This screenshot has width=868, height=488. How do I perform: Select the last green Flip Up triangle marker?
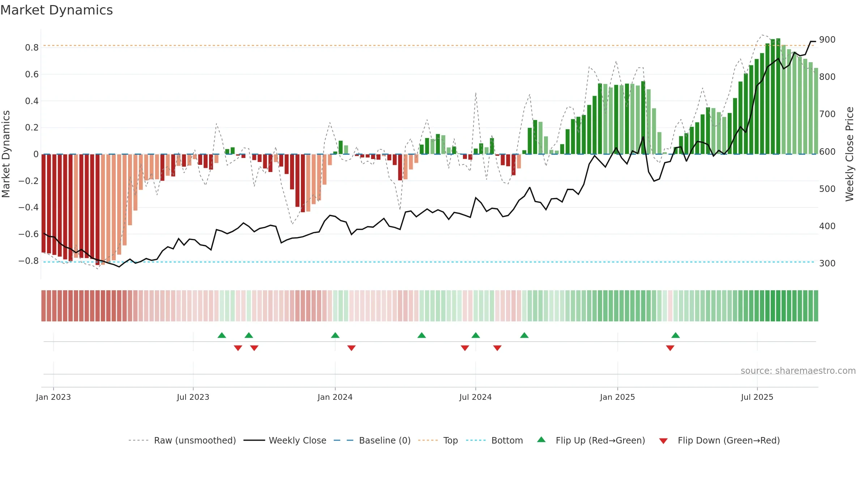(676, 335)
